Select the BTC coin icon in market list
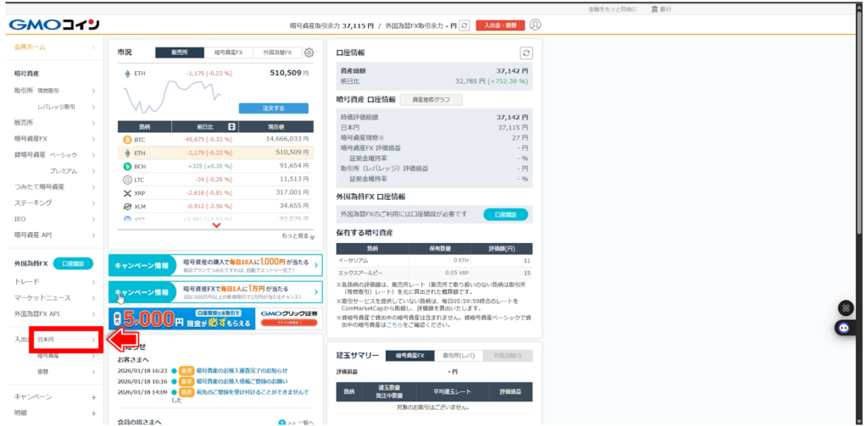This screenshot has height=426, width=868. coord(128,139)
